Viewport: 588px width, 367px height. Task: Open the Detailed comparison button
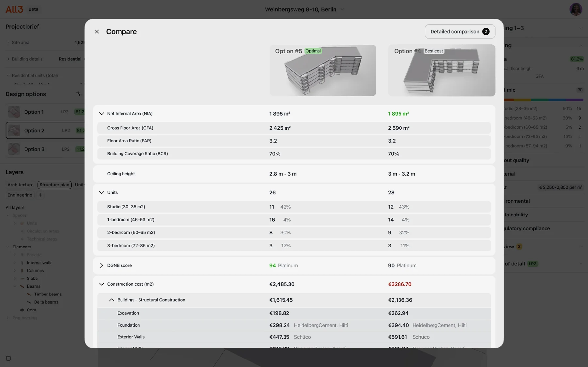click(460, 32)
